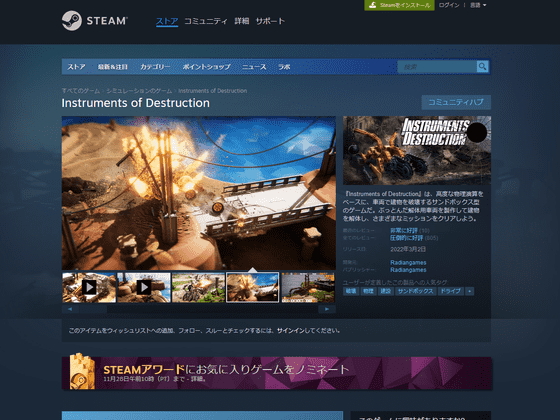Image resolution: width=560 pixels, height=420 pixels.
Task: Open the ニュース link in nav bar
Action: click(254, 67)
